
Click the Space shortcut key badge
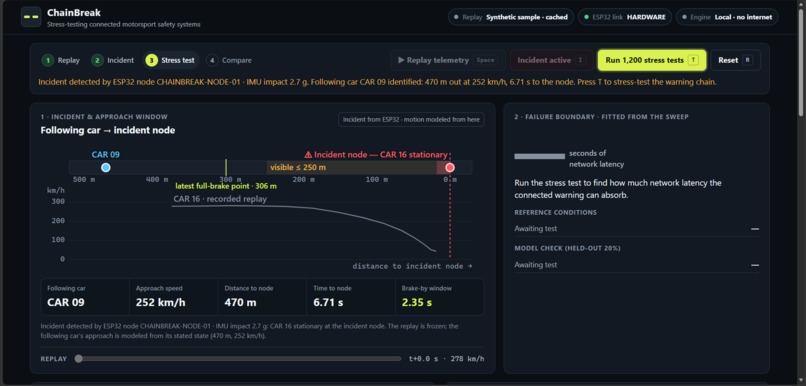485,60
